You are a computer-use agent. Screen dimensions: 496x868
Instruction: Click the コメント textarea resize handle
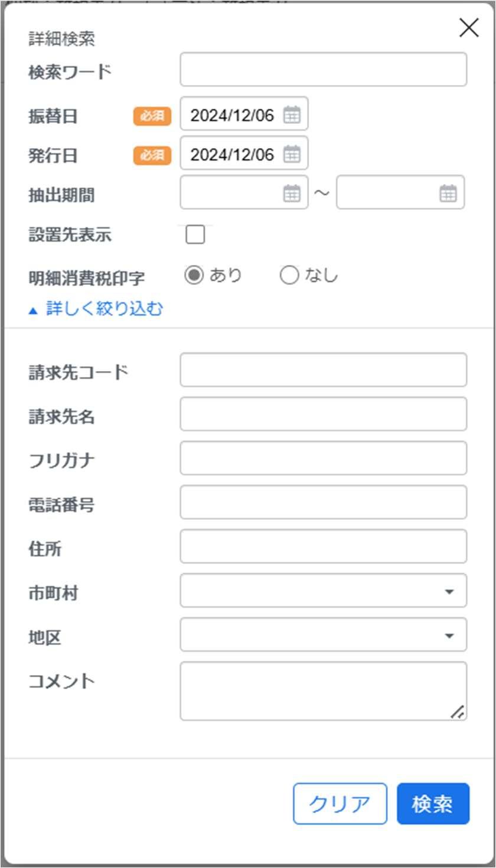pos(457,712)
